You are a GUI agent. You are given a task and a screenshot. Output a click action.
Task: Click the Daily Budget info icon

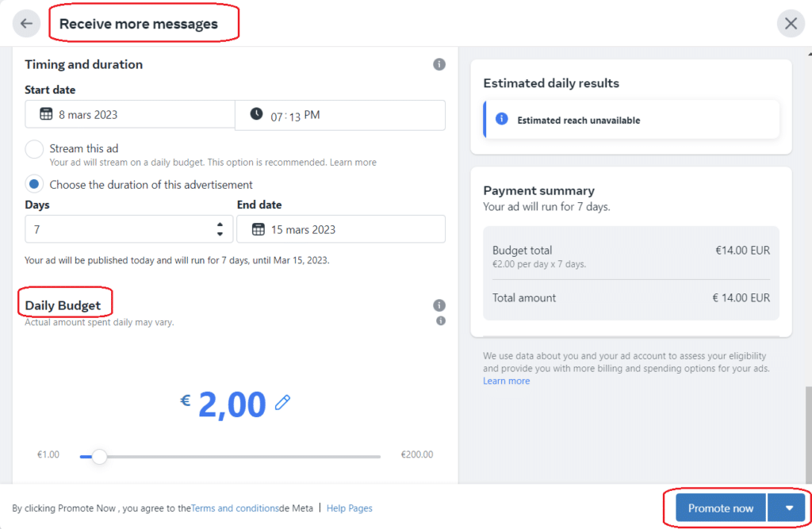439,305
